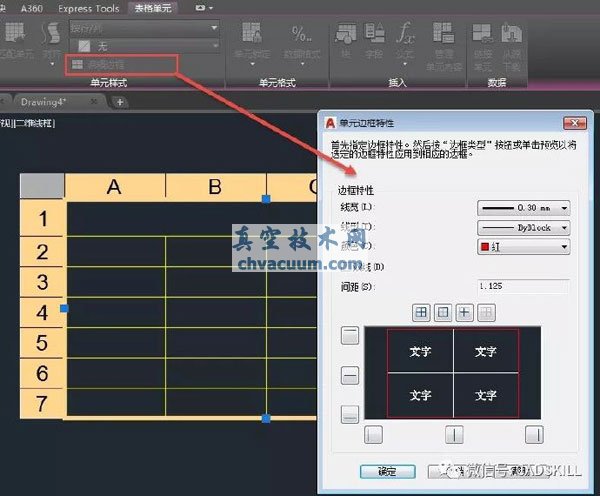Image resolution: width=600 pixels, height=496 pixels.
Task: Toggle the inside horizontal border button
Action: [350, 375]
